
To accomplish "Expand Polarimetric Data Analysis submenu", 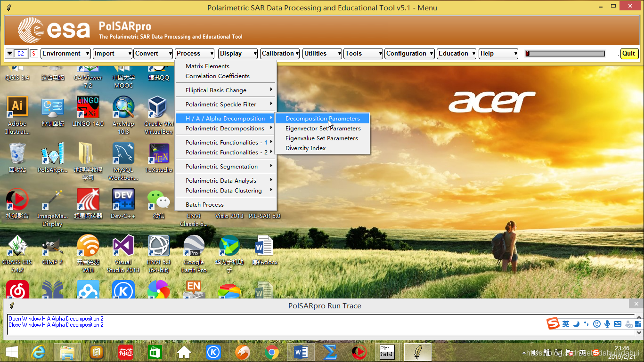I will tap(225, 181).
